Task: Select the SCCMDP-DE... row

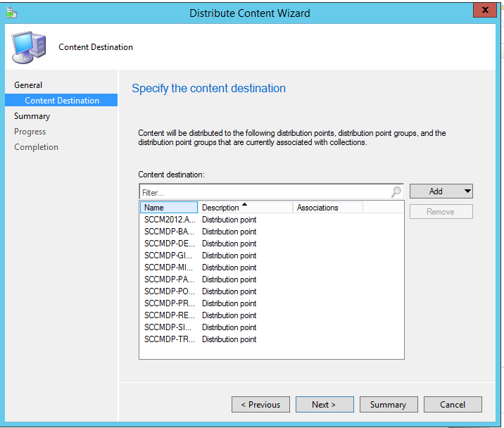Action: (272, 244)
